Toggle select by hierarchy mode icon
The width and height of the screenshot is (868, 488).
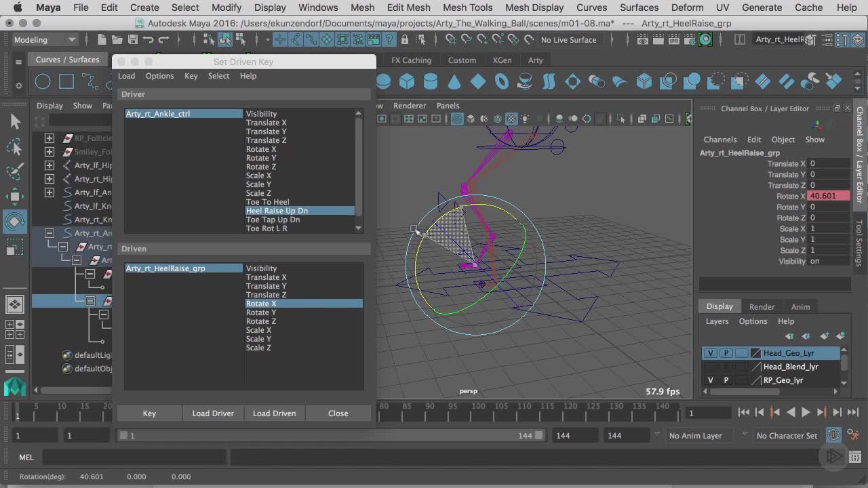click(210, 39)
